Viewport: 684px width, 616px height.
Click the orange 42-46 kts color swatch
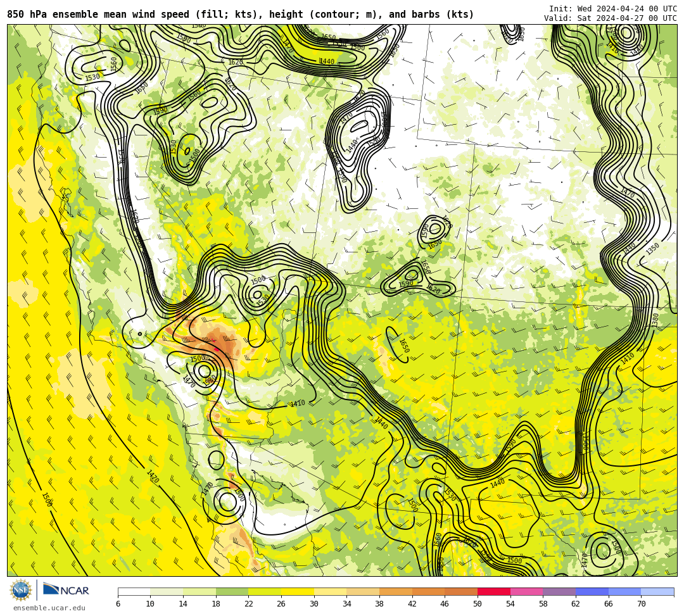[428, 591]
